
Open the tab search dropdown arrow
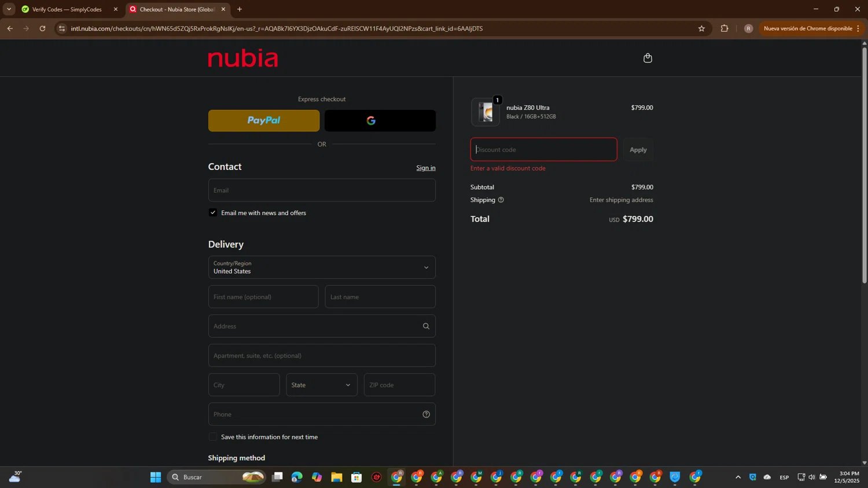click(x=9, y=9)
